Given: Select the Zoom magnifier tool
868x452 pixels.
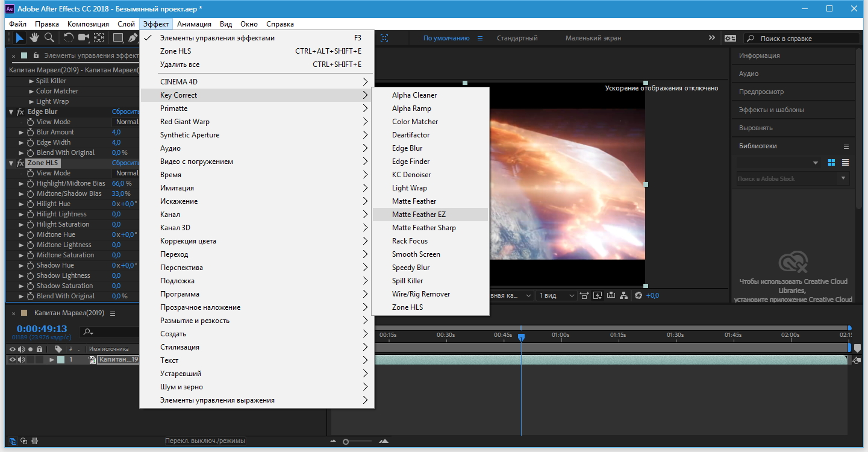Looking at the screenshot, I should tap(49, 38).
